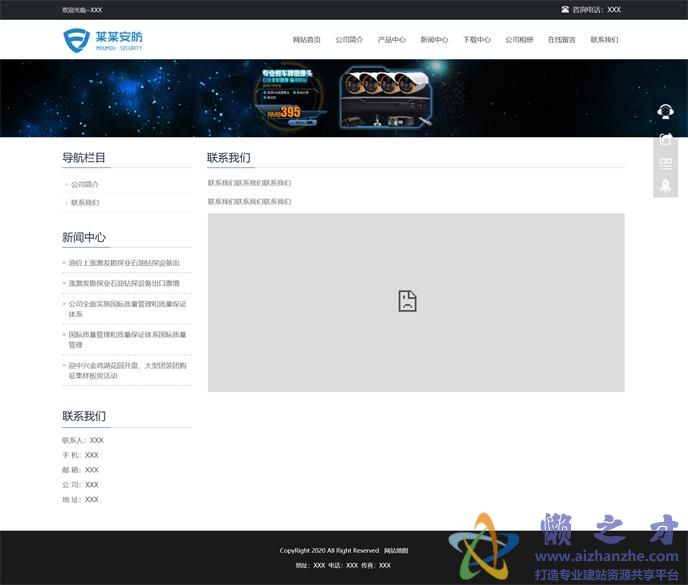The height and width of the screenshot is (585, 688).
Task: Click footer address, phone and fax line
Action: pos(343,565)
